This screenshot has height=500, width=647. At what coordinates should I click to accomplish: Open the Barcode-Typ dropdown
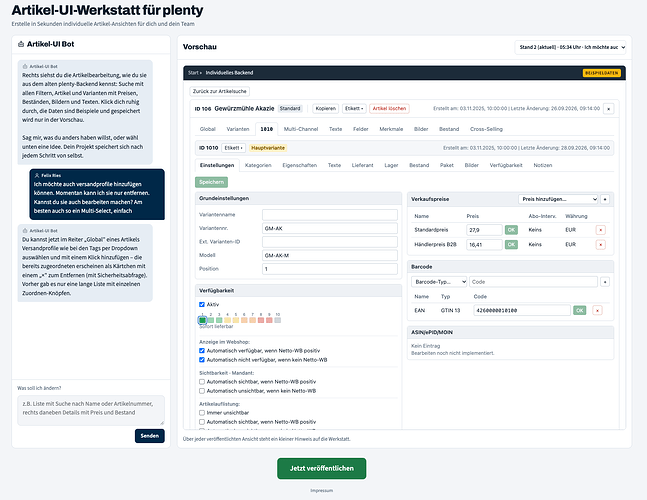(439, 282)
